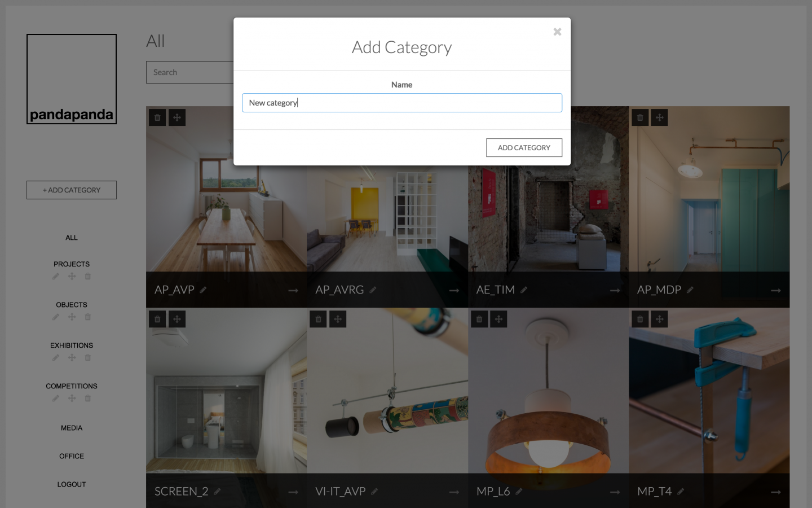Click the ADD CATEGORY submit button in the dialog
Screen dimensions: 812x508
(524, 147)
